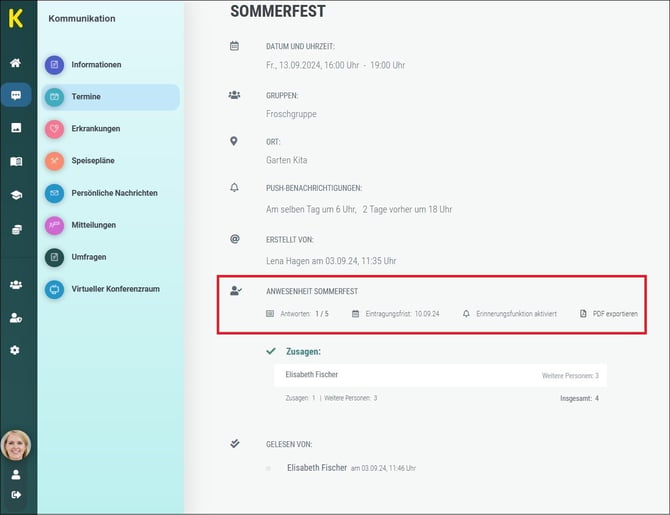
Task: Click the Insgesamt: 4 total
Action: point(579,398)
